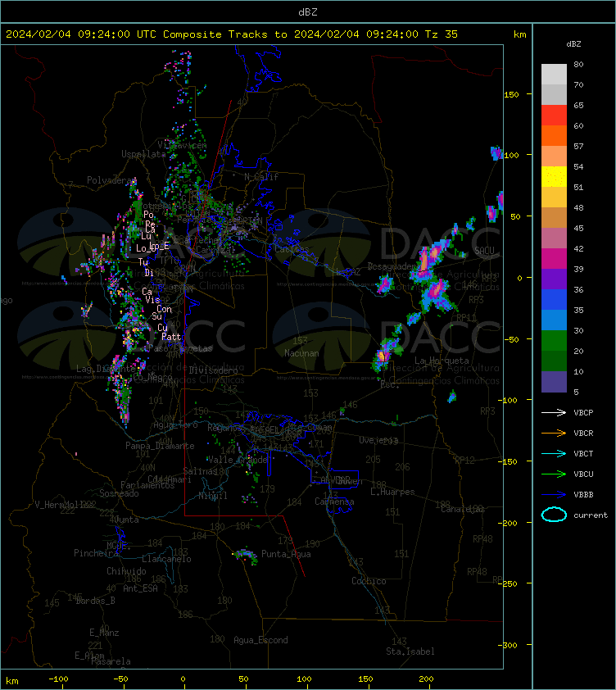The image size is (616, 690).
Task: Click the L.Huarpes map label
Action: coord(392,492)
